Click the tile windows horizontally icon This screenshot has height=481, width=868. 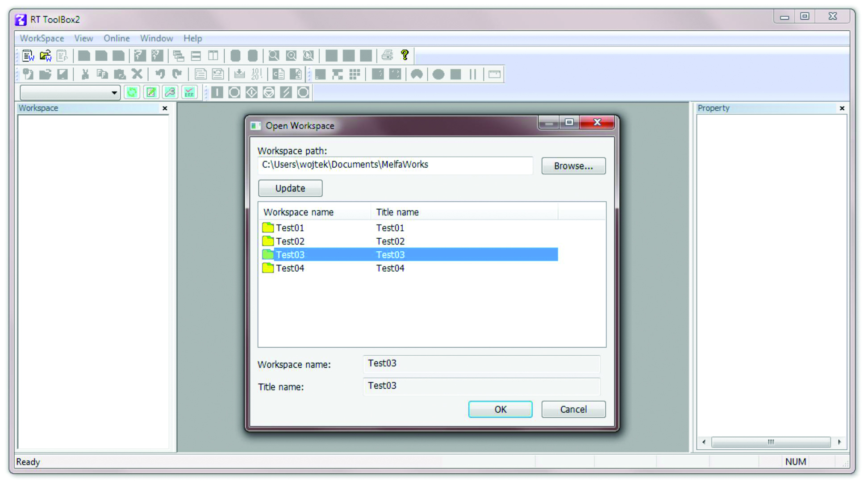[196, 56]
